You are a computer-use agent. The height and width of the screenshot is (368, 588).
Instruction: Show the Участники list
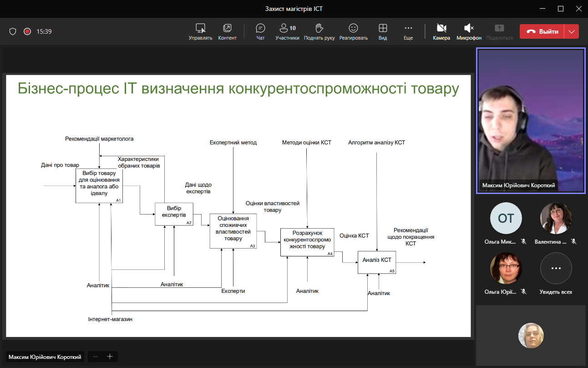(x=287, y=31)
